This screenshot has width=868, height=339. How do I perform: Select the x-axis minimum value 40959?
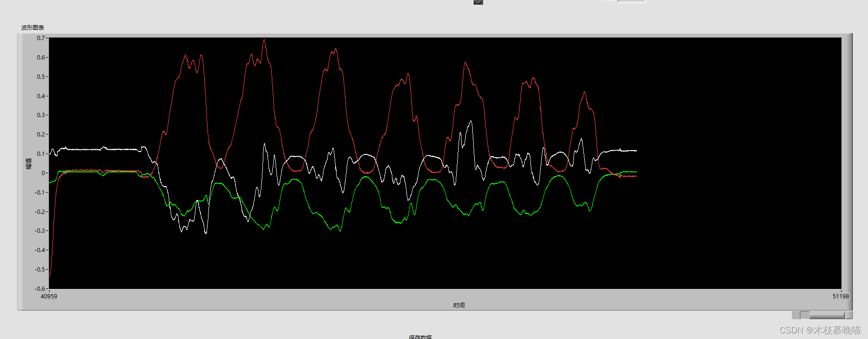(x=49, y=297)
